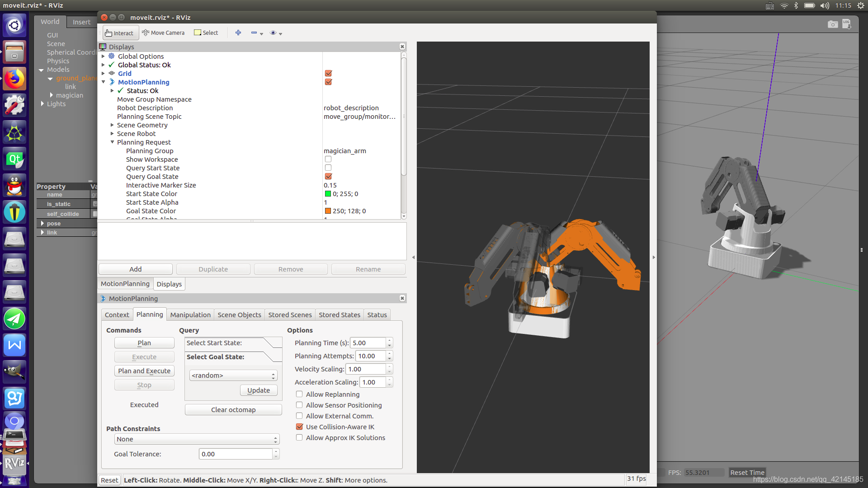This screenshot has width=868, height=488.
Task: Click the Goal Tolerance input field
Action: pos(236,454)
